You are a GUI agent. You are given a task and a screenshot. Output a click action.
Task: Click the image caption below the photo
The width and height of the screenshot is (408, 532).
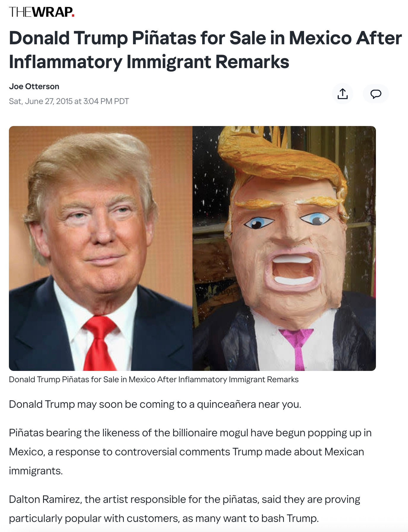(x=154, y=380)
